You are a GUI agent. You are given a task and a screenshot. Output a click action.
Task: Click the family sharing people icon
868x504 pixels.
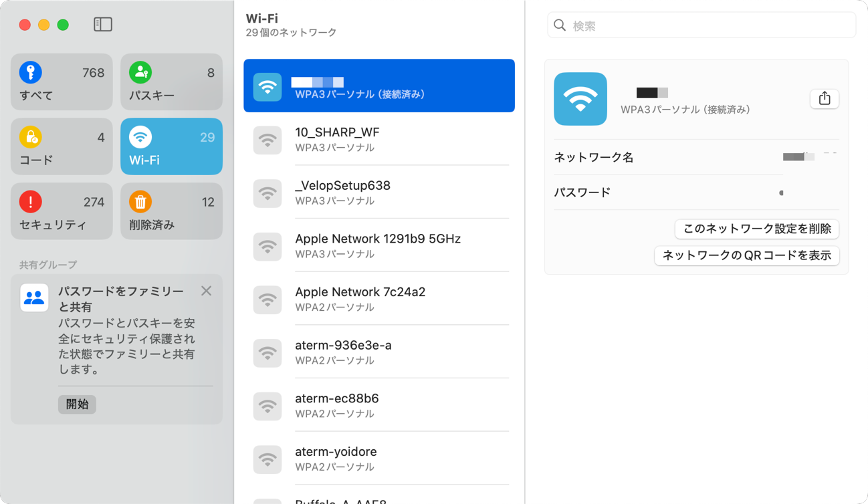(x=34, y=298)
